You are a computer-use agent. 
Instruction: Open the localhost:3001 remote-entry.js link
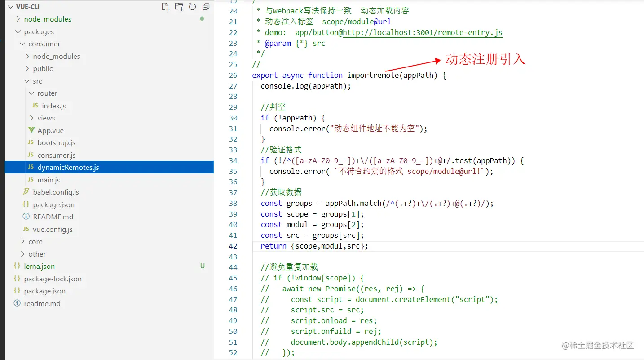pos(423,32)
